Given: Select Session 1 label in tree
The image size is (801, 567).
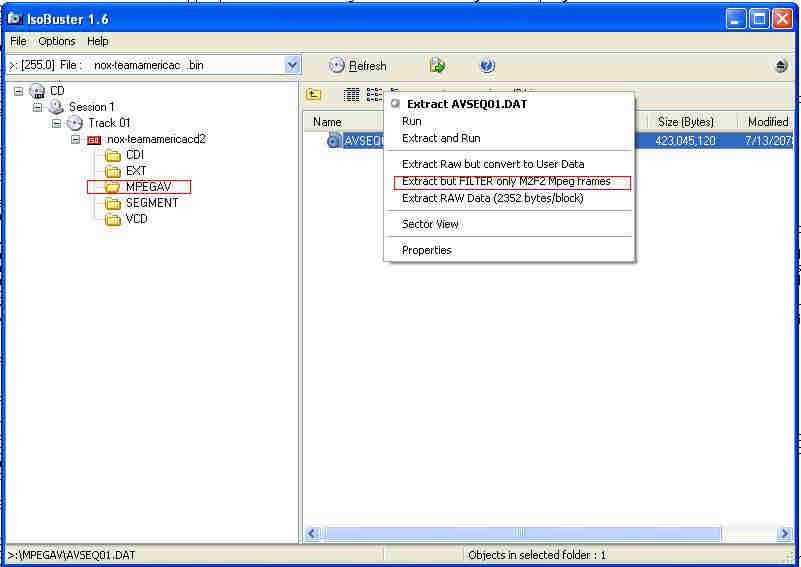Looking at the screenshot, I should (92, 107).
